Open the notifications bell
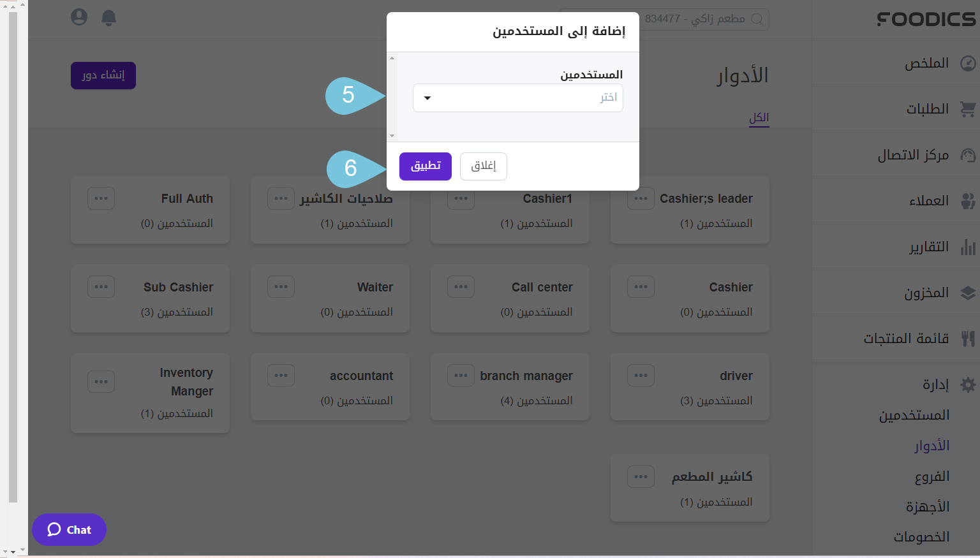980x558 pixels. [108, 18]
